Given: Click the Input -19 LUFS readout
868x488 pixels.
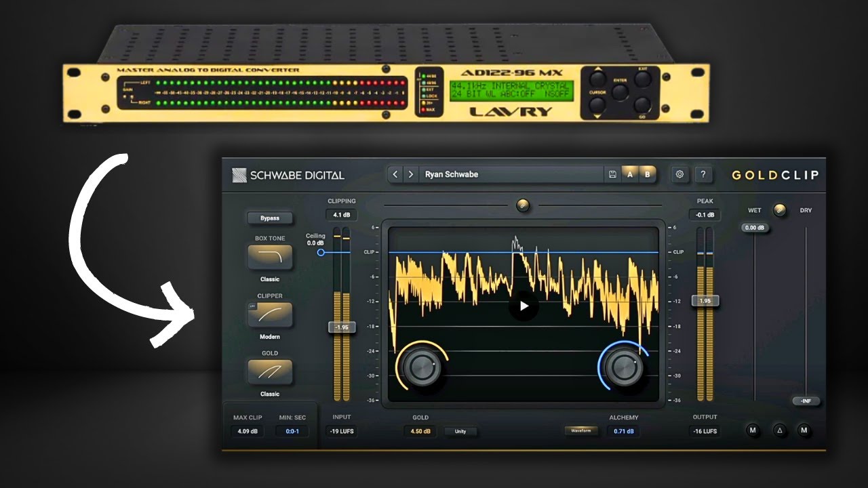Looking at the screenshot, I should pyautogui.click(x=342, y=431).
